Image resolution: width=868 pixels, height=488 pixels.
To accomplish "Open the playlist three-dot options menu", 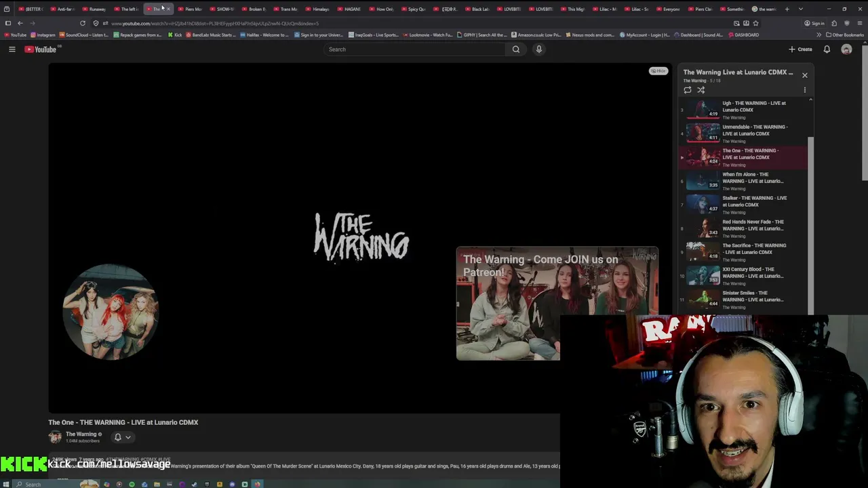I will 805,90.
